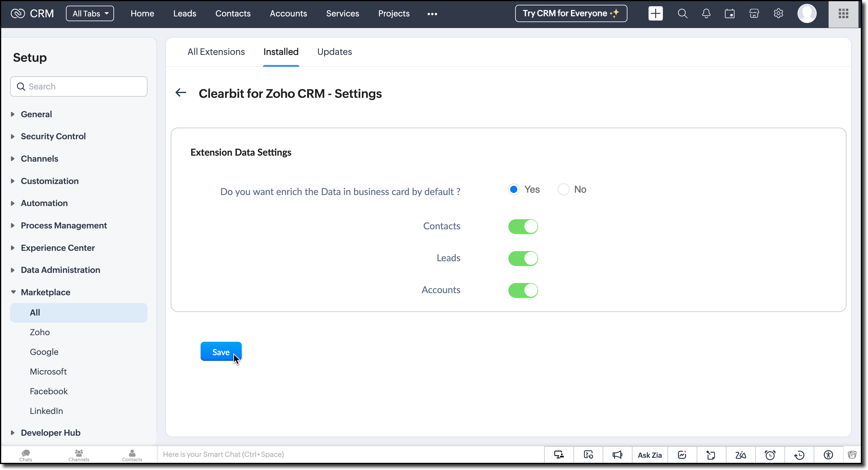This screenshot has height=470, width=868.
Task: Click the back arrow beside Clearbit settings title
Action: 181,92
